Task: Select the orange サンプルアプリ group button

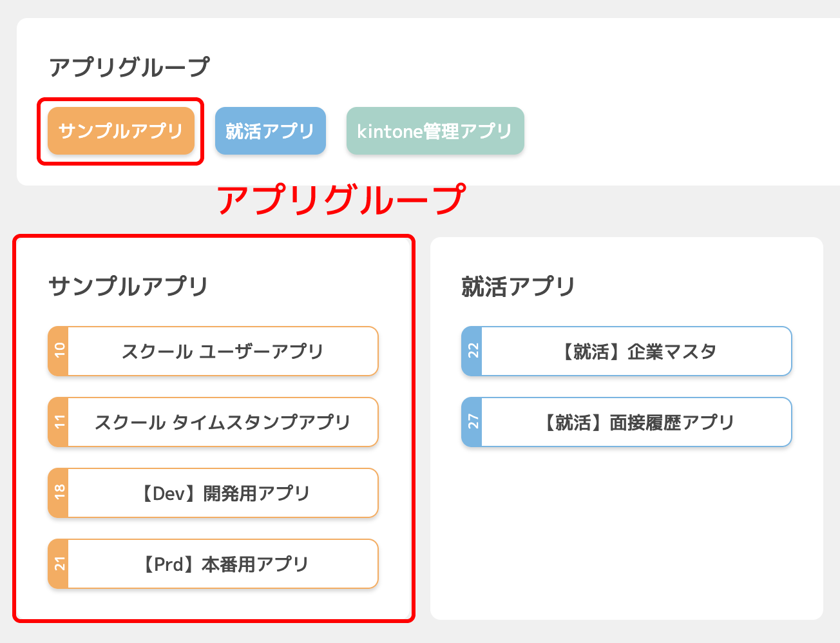Action: (121, 131)
